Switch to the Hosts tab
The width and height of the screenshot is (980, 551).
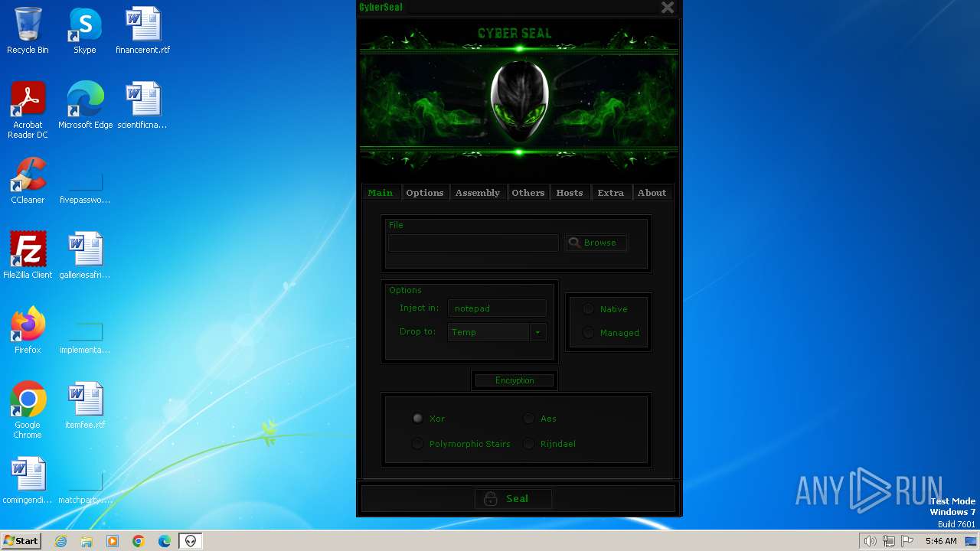tap(570, 193)
